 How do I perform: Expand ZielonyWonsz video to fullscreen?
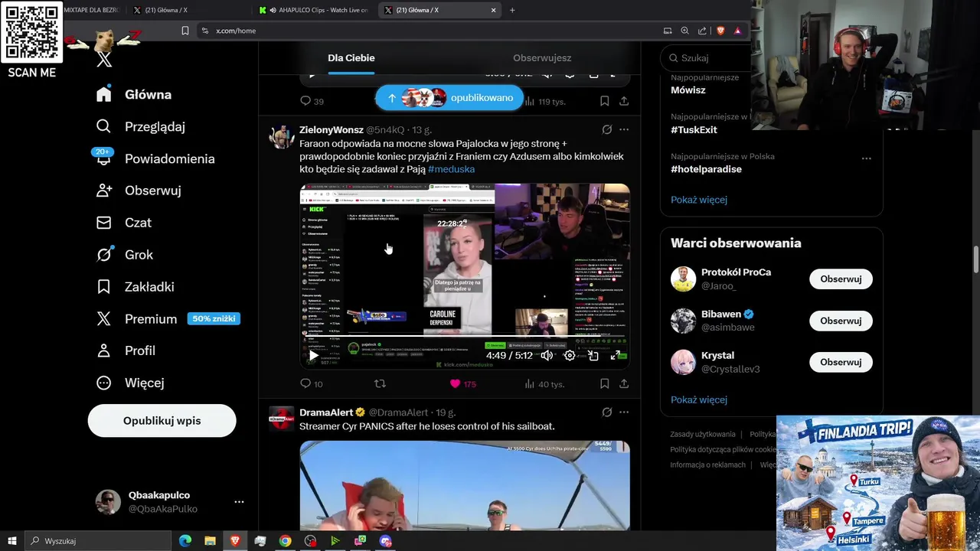coord(616,355)
